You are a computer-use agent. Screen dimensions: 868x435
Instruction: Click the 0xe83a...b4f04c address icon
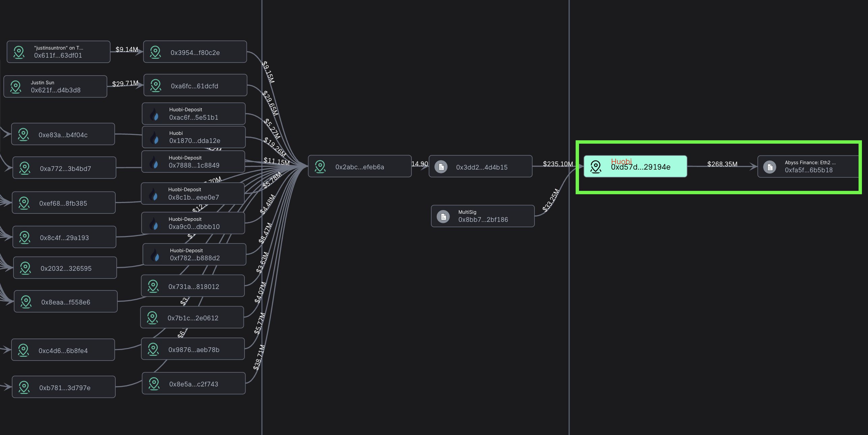[23, 135]
